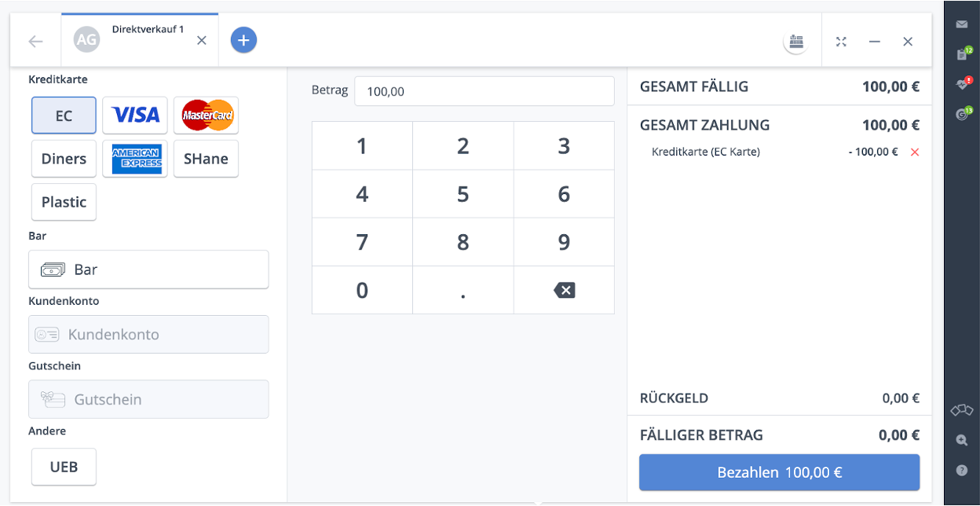Click the blue plus to add sale

click(243, 40)
